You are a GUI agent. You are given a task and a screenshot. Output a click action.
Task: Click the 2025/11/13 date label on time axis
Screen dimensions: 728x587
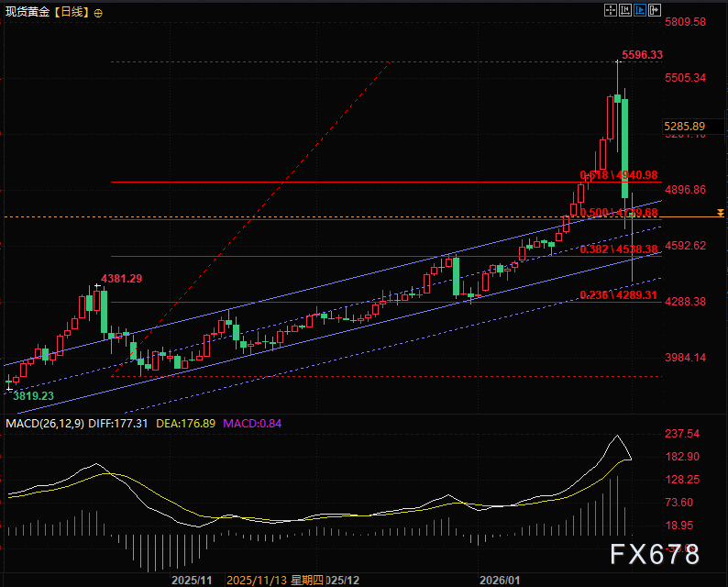coord(257,581)
